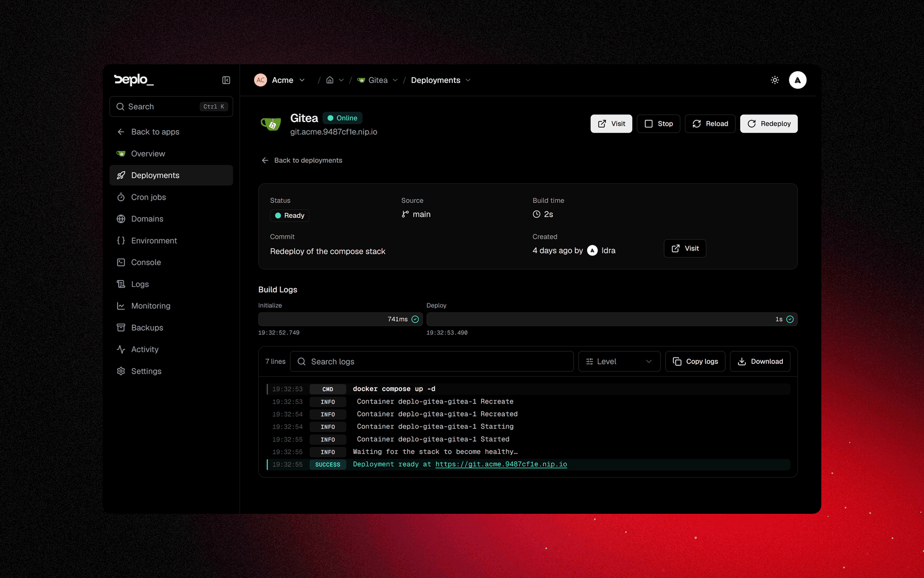Open Logs in the sidebar
The image size is (924, 578).
point(171,284)
